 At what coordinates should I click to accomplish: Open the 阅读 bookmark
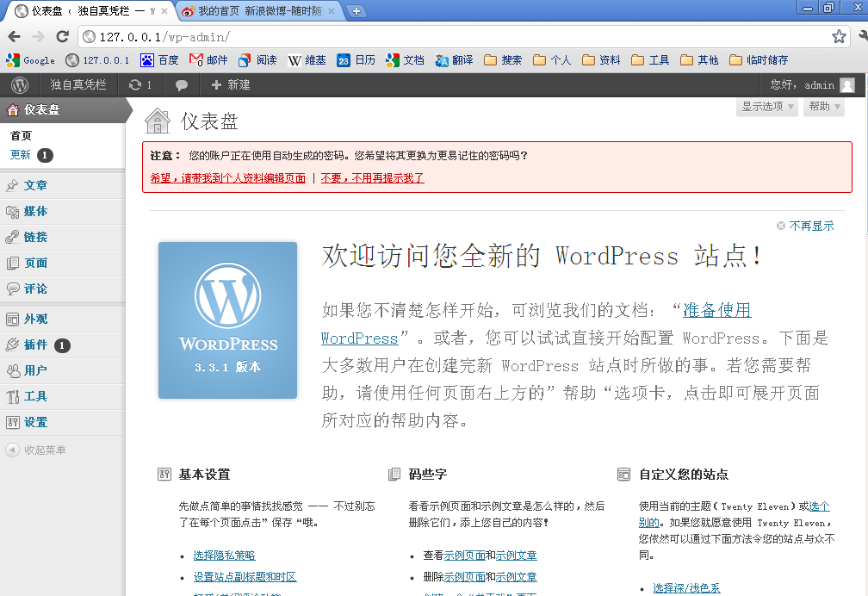point(258,59)
